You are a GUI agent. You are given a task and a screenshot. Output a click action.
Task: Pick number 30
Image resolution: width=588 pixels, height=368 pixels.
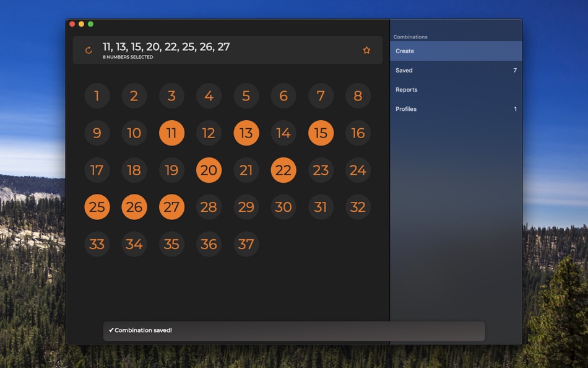[283, 207]
